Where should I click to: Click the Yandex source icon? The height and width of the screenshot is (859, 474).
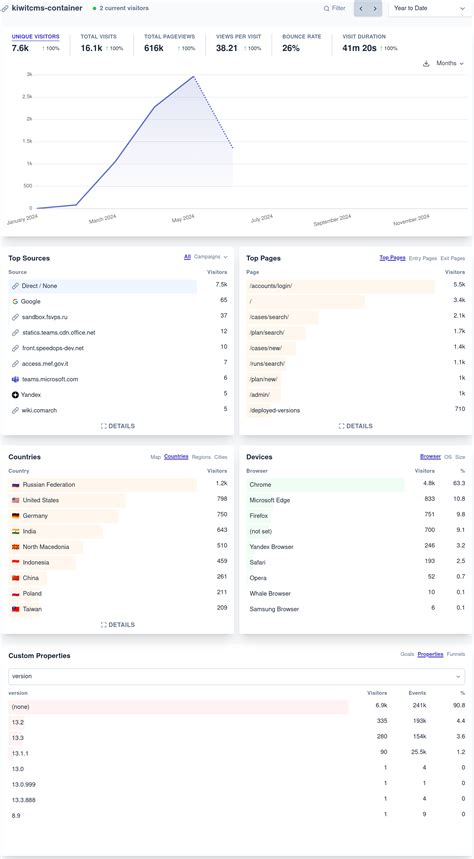point(15,394)
